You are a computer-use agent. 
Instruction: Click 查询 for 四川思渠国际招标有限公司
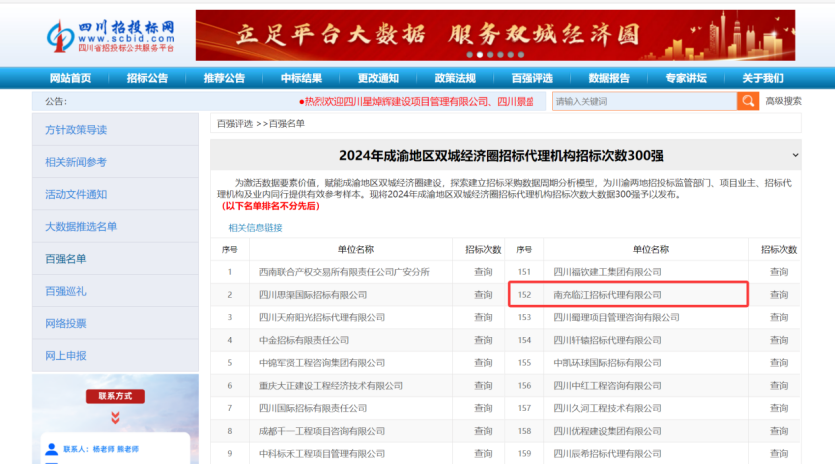coord(483,295)
